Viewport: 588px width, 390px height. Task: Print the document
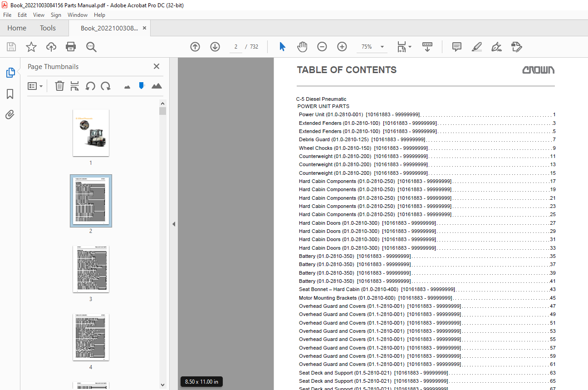click(71, 47)
